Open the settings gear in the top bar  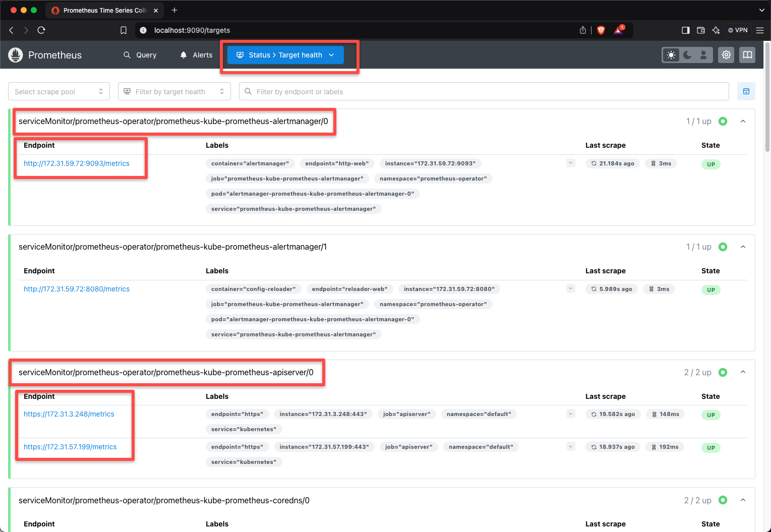(x=726, y=55)
